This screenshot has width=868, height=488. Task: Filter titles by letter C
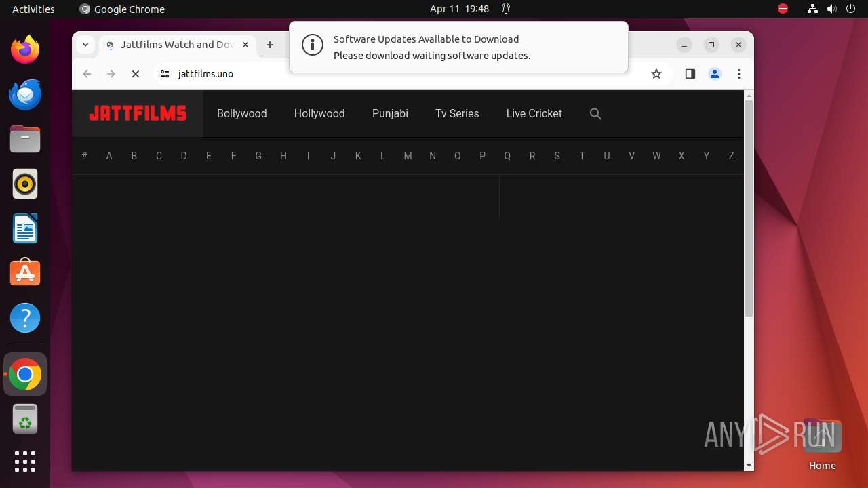click(x=159, y=156)
